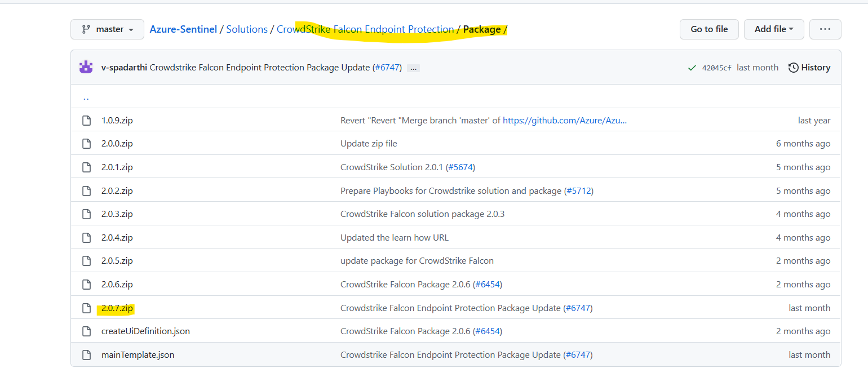
Task: Open 'Prepare Playbooks for Crowdstrike solution' commit message
Action: click(x=450, y=190)
